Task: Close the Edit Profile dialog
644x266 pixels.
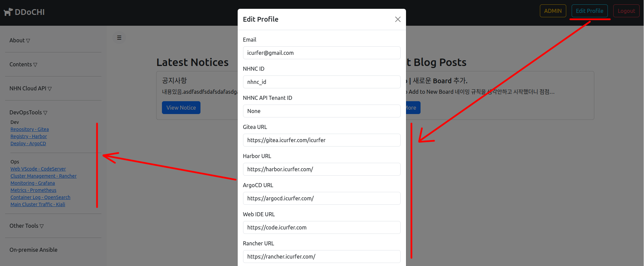Action: pyautogui.click(x=398, y=19)
